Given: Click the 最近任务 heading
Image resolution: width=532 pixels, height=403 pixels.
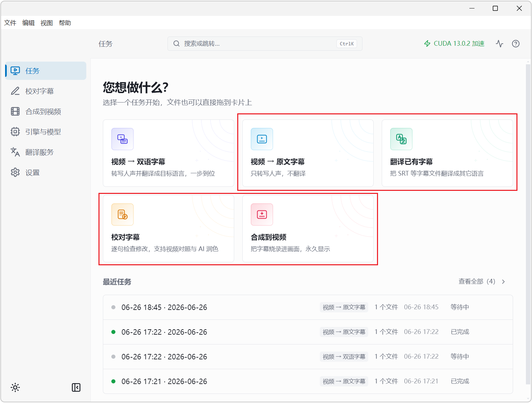Looking at the screenshot, I should point(117,282).
